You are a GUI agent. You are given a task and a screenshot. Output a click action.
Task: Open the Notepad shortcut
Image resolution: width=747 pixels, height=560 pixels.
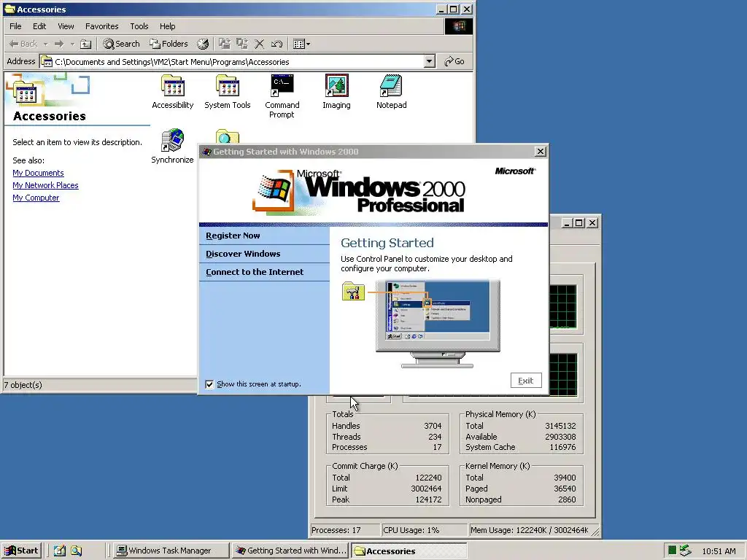tap(391, 91)
